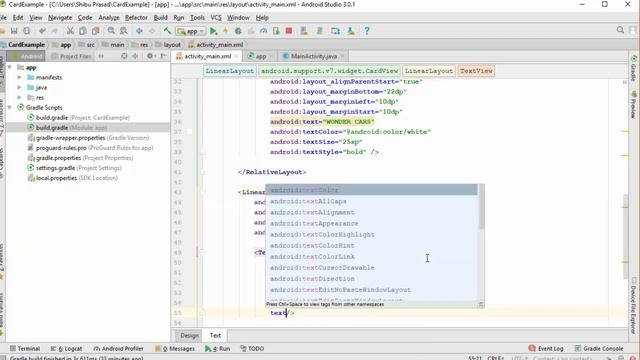Click the Cut scissors icon
The image size is (640, 360).
click(70, 31)
